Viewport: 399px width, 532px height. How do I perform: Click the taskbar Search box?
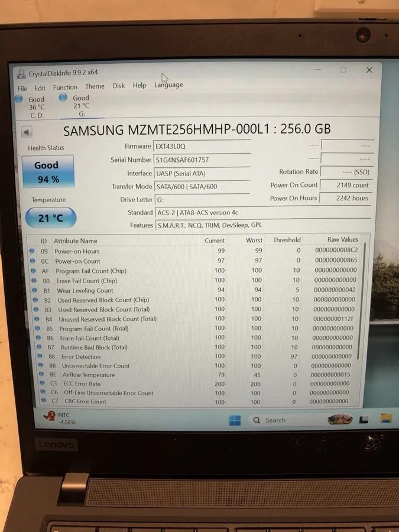click(x=302, y=420)
